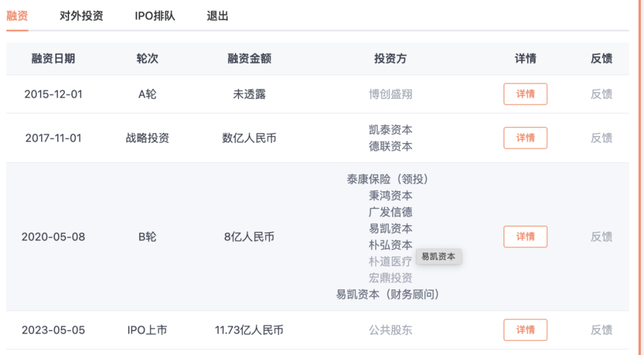Click 反馈 link in the A轮 row
Screen dimensions: 644x355
click(601, 94)
